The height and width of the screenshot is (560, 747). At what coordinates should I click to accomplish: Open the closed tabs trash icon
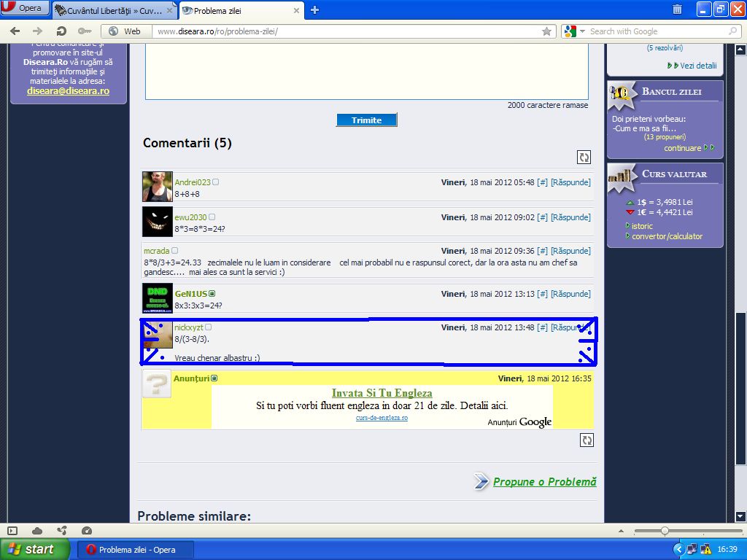[677, 9]
